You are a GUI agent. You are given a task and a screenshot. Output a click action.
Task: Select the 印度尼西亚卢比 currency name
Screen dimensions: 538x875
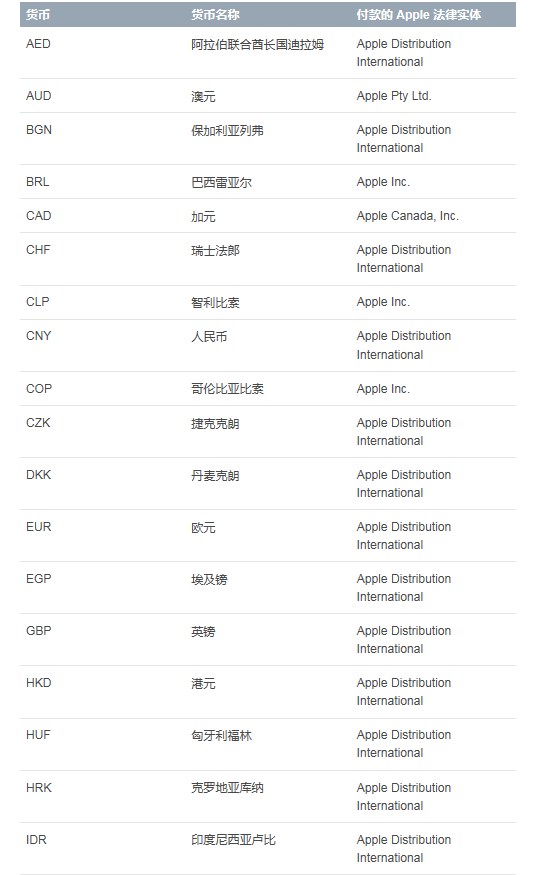[233, 840]
